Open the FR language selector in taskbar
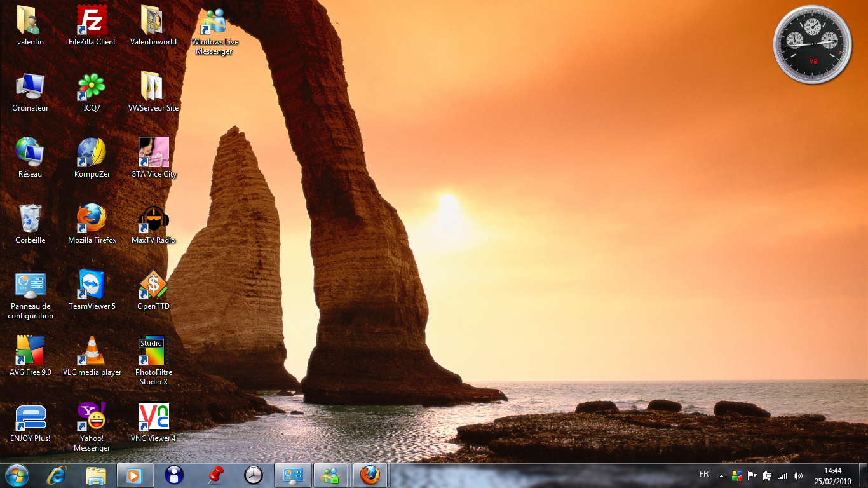868x488 pixels. point(704,475)
